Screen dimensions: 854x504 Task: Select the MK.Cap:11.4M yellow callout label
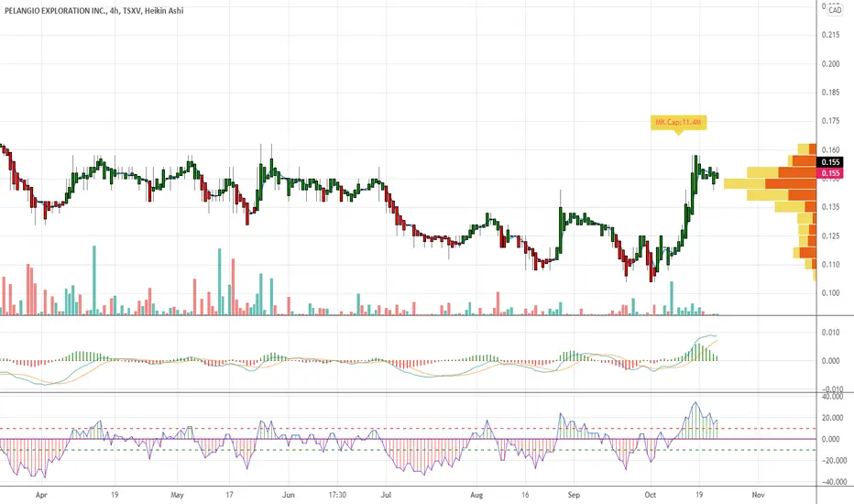[678, 122]
